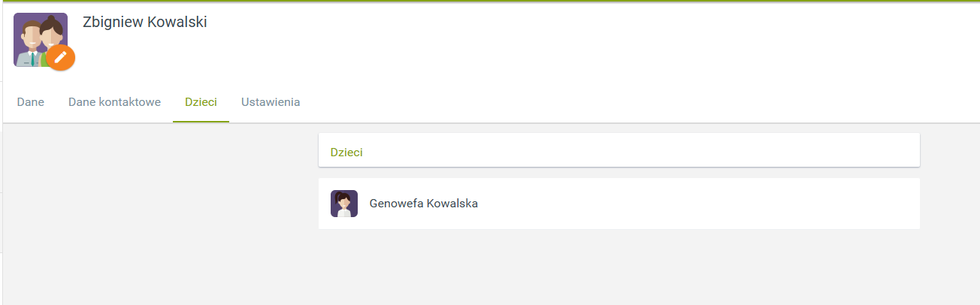Select the man figure in the profile avatar

click(x=30, y=45)
